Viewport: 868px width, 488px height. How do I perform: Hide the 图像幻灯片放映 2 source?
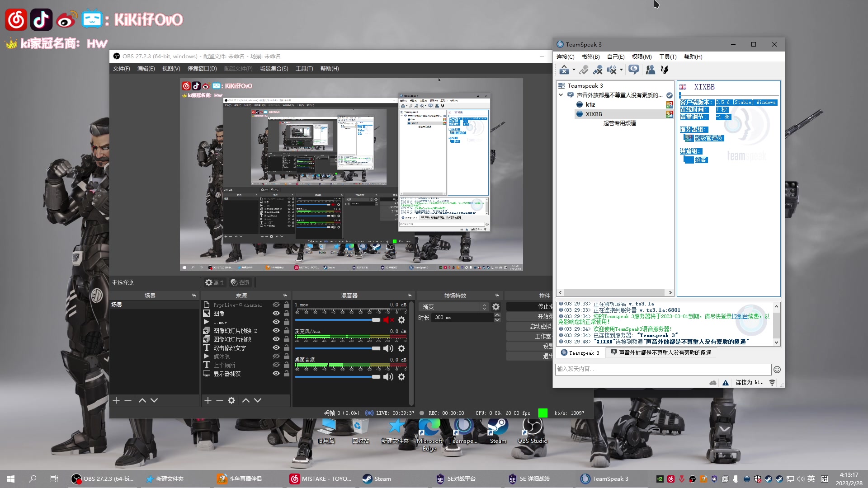pyautogui.click(x=276, y=331)
